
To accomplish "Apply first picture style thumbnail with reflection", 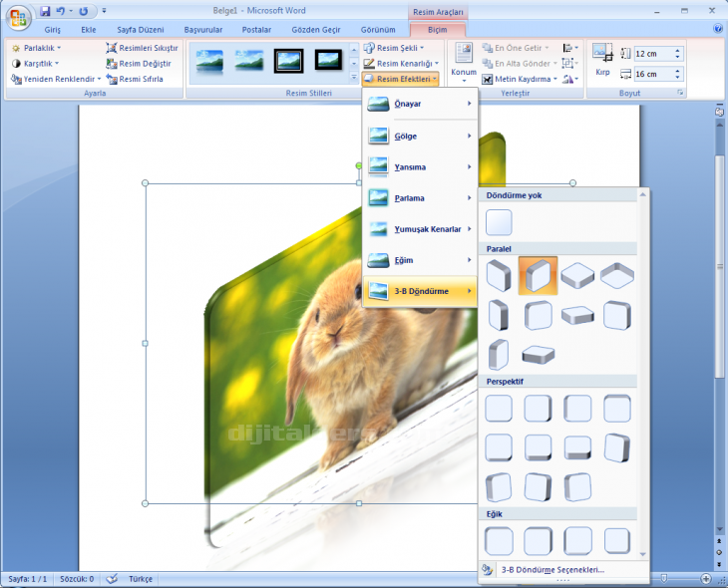I will point(209,61).
